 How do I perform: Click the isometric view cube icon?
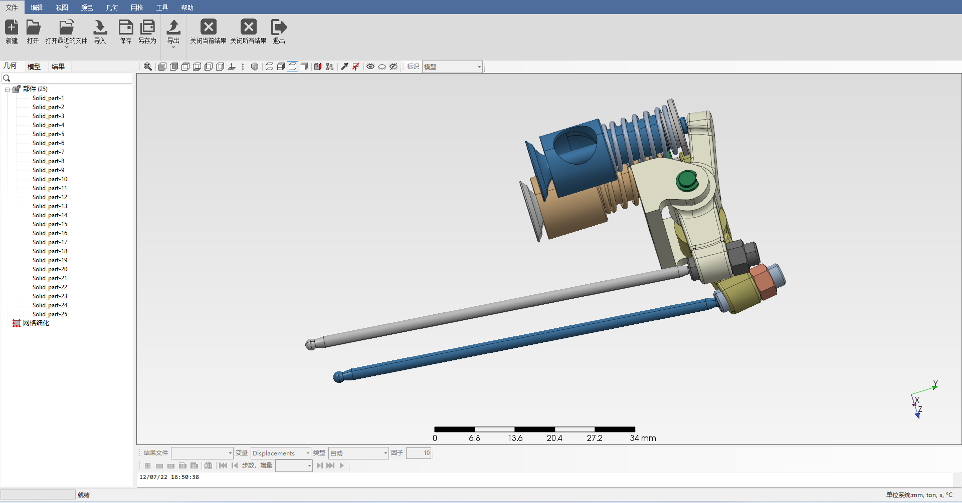(255, 66)
